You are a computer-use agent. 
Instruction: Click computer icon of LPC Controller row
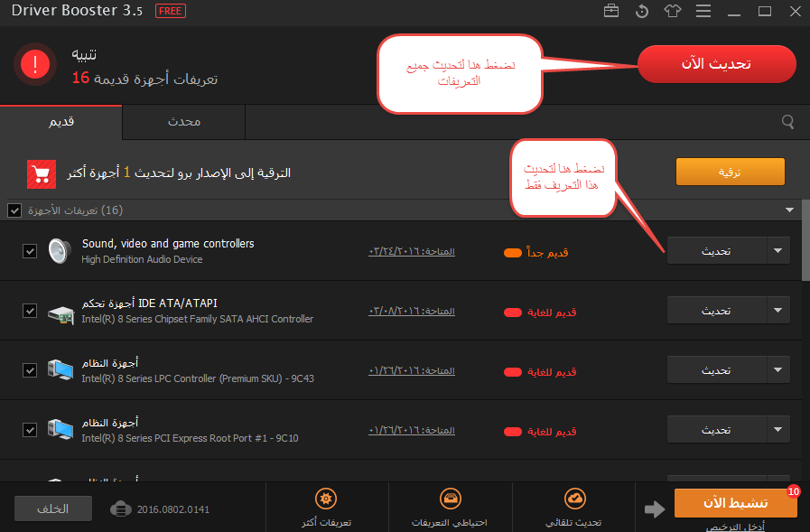(61, 370)
